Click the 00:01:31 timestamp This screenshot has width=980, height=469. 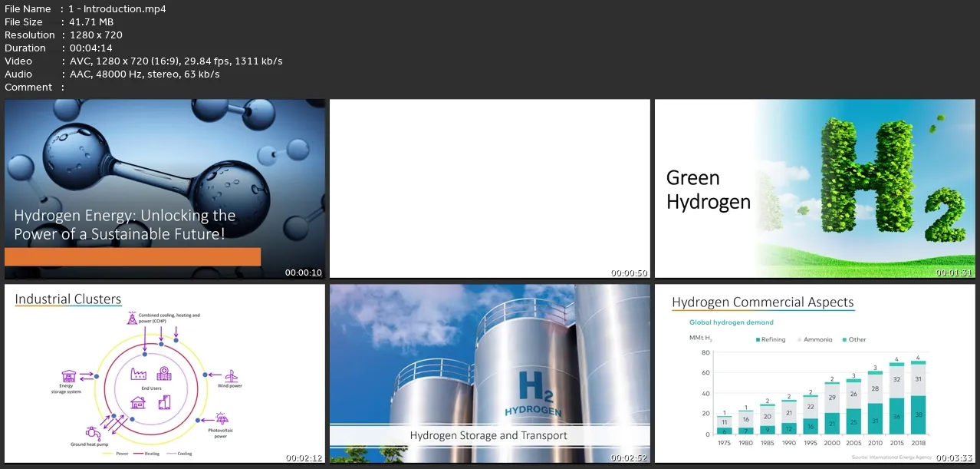click(954, 272)
